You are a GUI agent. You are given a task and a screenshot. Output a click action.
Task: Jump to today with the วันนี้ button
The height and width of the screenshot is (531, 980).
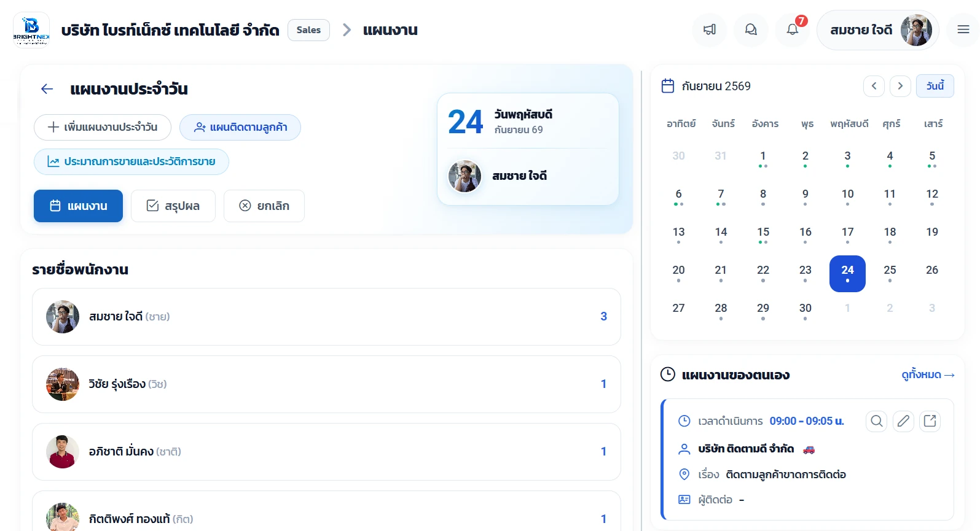click(935, 86)
